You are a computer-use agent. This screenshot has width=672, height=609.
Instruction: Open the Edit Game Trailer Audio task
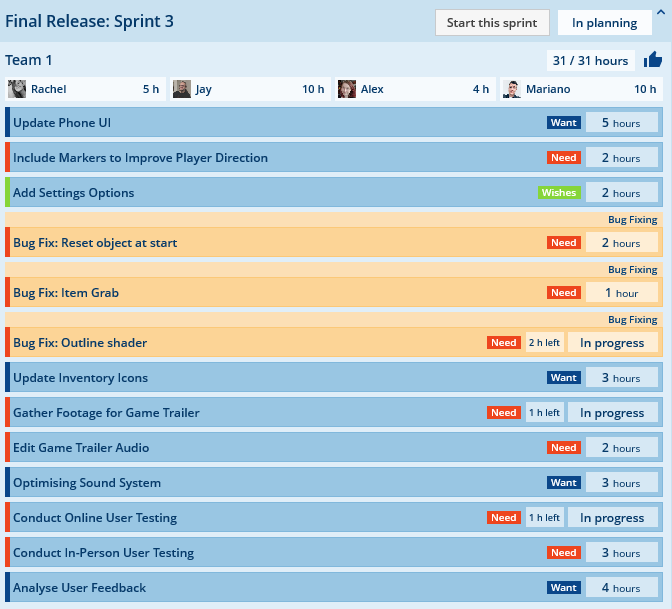[334, 447]
